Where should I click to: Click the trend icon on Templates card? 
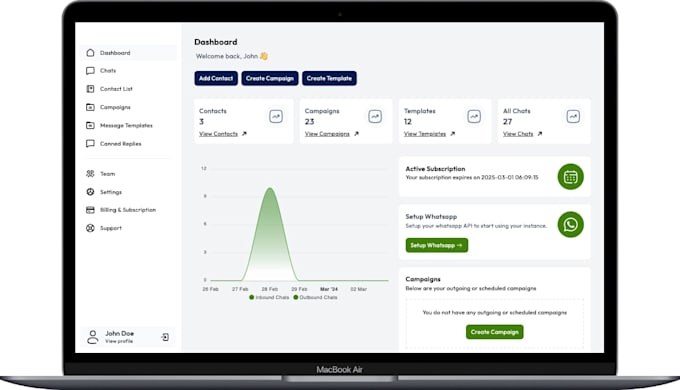[474, 116]
